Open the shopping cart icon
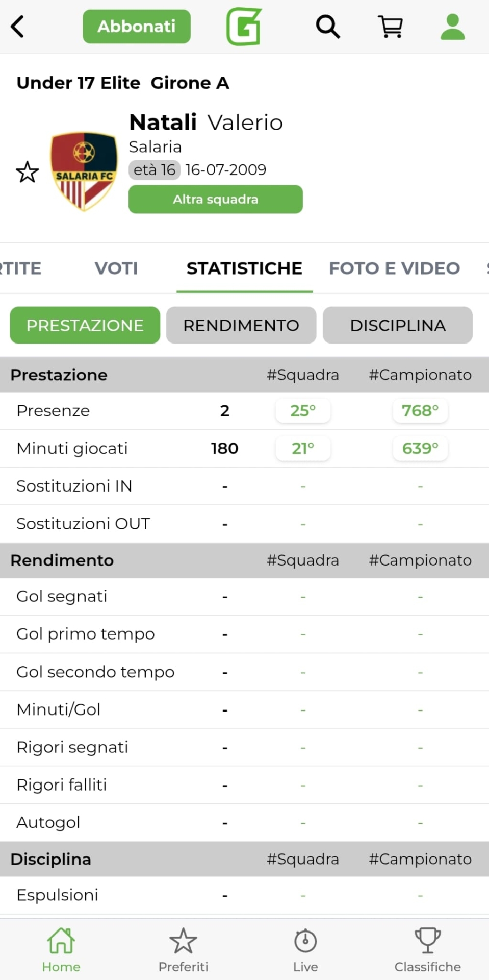Image resolution: width=489 pixels, height=980 pixels. point(390,27)
